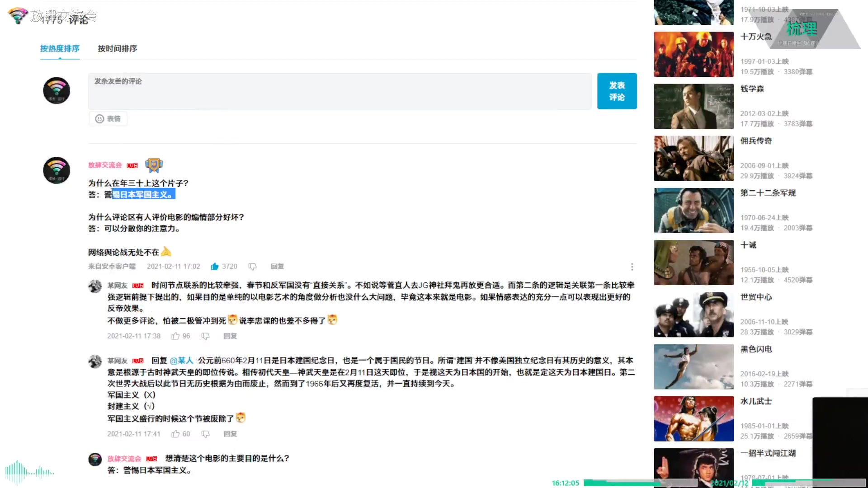Open 黑色闪电 video thumbnail

pyautogui.click(x=693, y=366)
